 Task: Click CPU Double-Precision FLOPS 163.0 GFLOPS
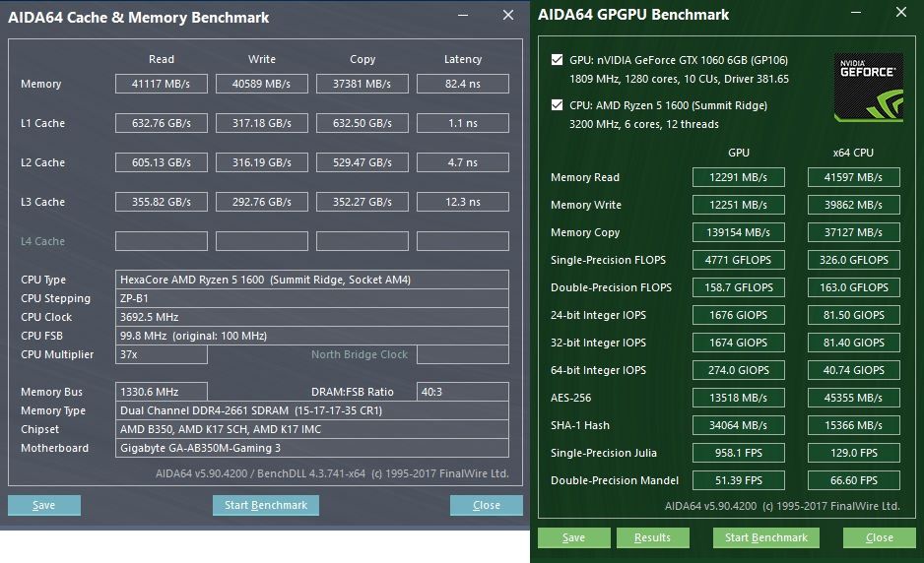pyautogui.click(x=853, y=287)
